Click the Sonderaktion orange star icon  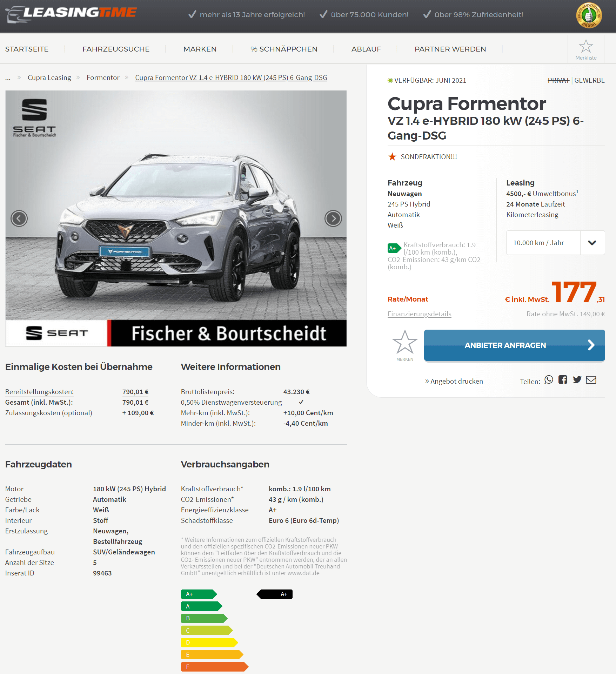[x=392, y=157]
